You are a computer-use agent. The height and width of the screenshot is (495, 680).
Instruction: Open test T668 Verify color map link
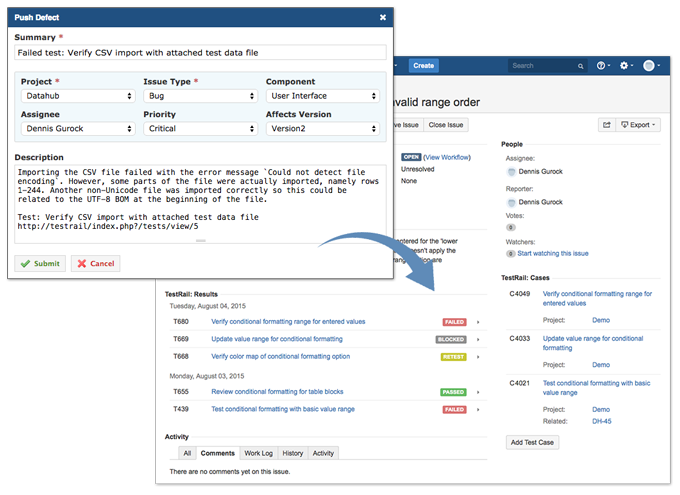click(x=281, y=357)
